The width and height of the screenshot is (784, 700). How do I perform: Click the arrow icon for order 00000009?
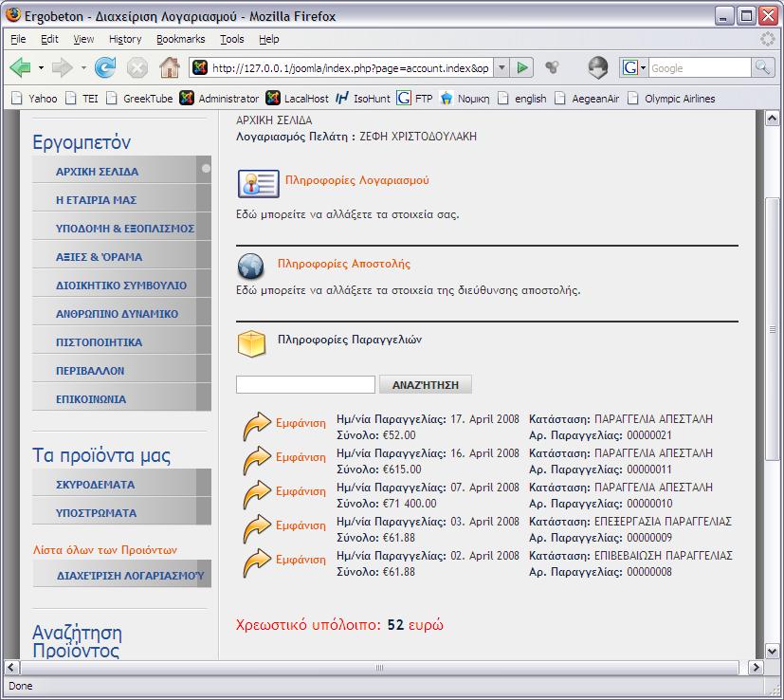(257, 528)
